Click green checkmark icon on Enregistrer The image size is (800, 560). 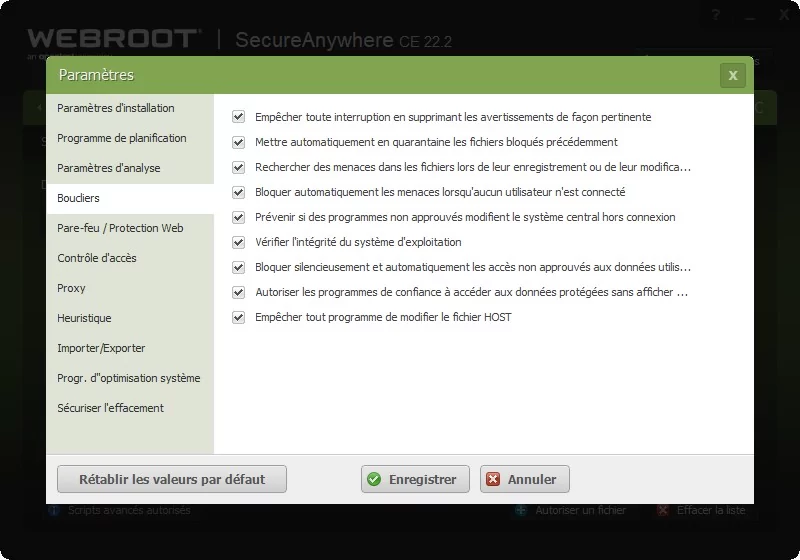tap(374, 479)
